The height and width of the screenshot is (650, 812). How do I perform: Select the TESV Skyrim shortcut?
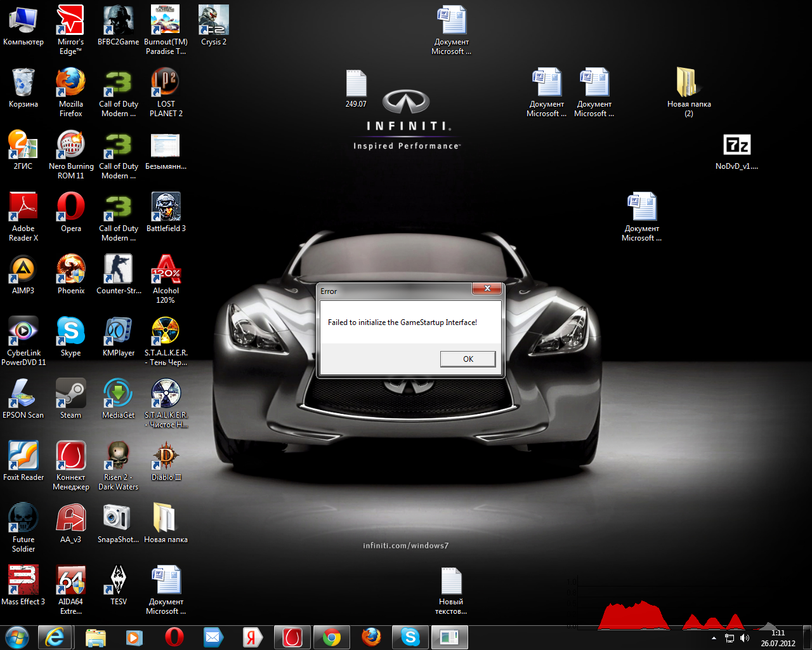click(119, 585)
